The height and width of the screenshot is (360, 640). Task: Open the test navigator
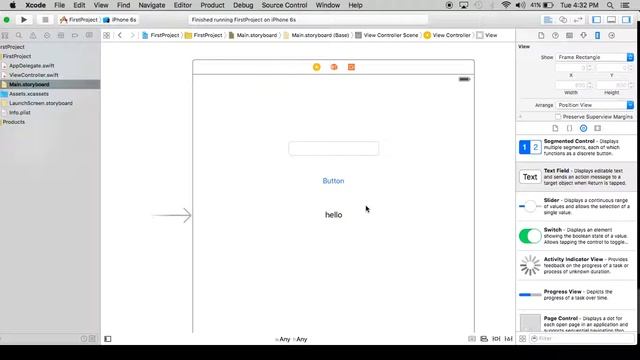point(47,36)
